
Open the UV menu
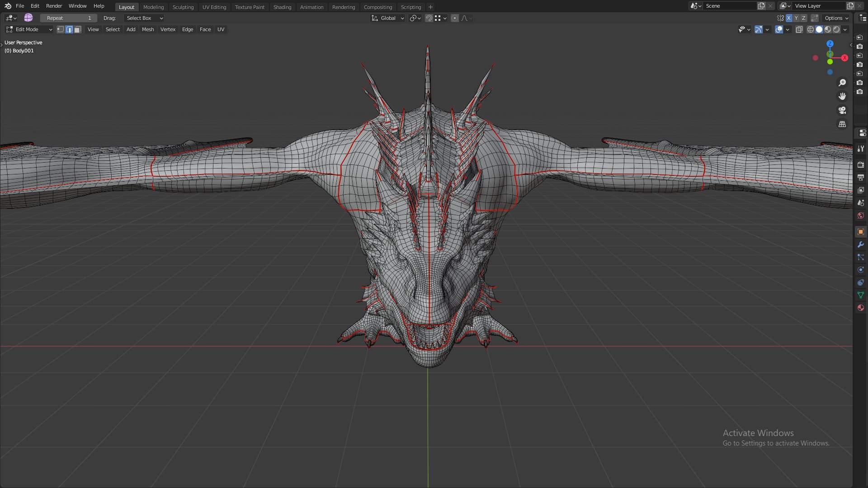(x=221, y=29)
